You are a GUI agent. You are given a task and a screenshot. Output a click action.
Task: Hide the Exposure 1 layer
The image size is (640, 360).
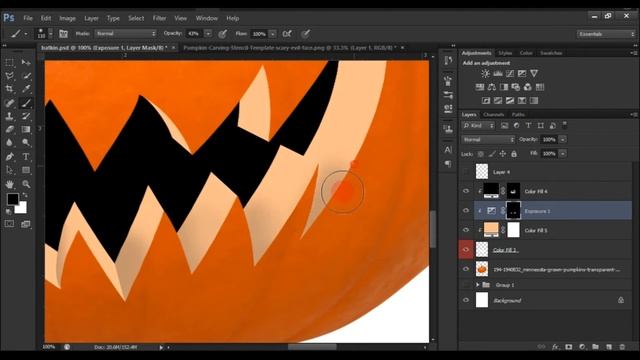(466, 211)
